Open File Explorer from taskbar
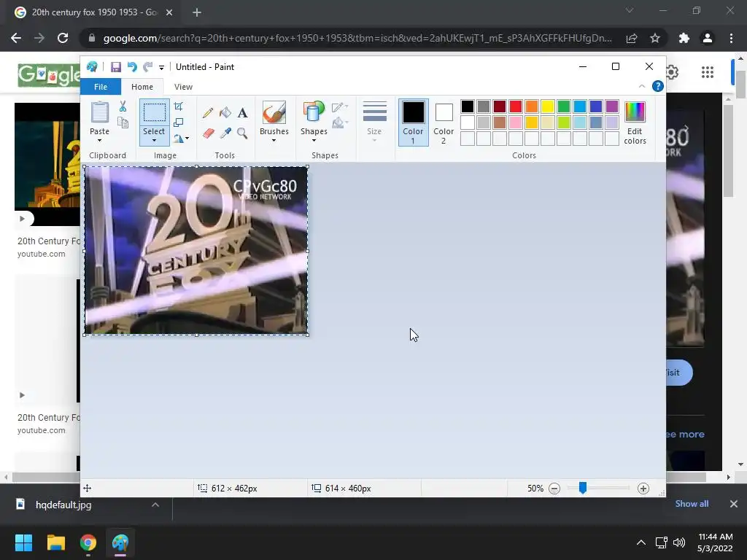Viewport: 747px width, 560px height. (x=56, y=542)
